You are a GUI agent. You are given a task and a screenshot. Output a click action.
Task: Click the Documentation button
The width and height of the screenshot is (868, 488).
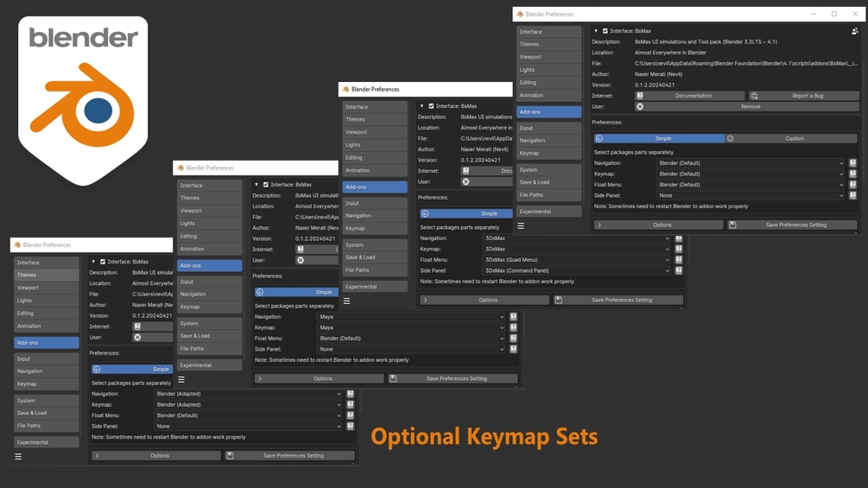690,96
